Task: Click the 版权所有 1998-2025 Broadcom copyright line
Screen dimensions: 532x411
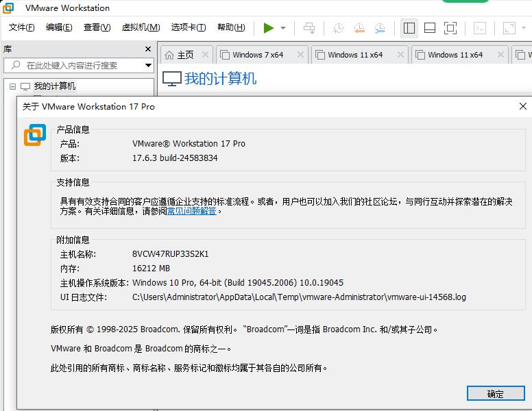Action: (244, 329)
